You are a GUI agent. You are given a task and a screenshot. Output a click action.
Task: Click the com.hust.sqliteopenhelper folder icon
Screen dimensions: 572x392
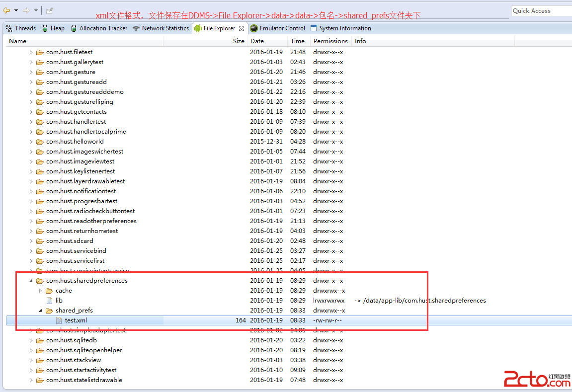coord(40,350)
